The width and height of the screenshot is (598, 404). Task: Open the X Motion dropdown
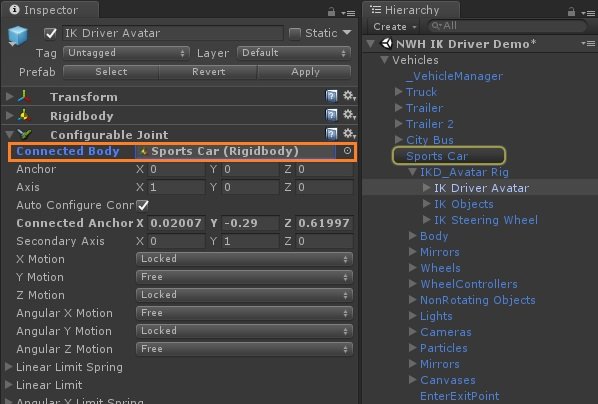(244, 259)
